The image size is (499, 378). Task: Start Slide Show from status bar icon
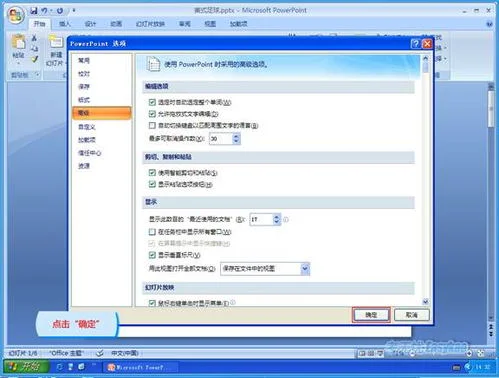point(380,353)
